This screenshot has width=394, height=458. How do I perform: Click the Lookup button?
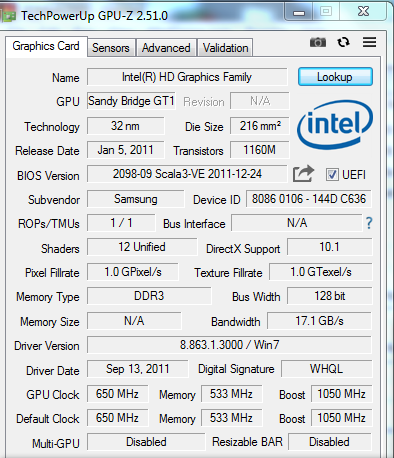335,77
